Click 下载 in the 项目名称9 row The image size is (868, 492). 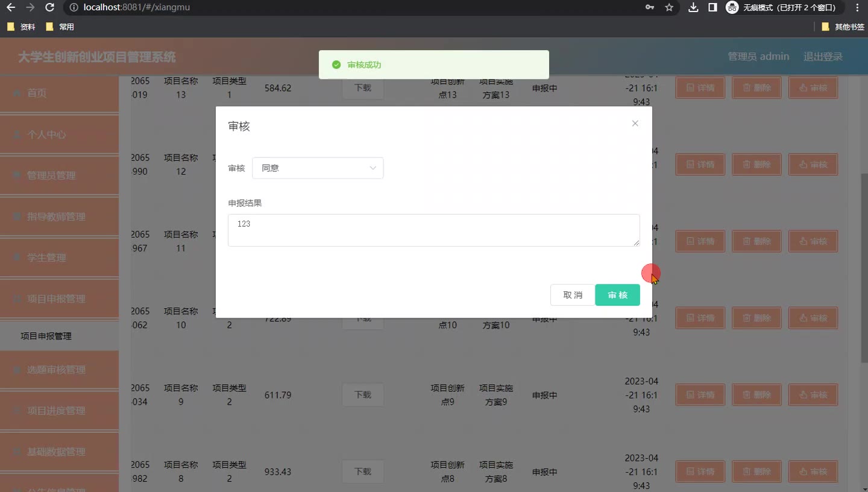coord(363,395)
